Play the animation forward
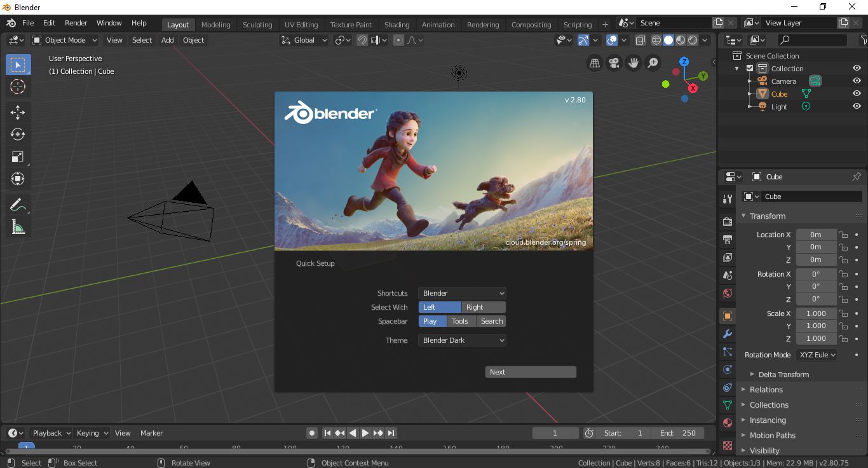Viewport: 868px width, 468px height. pos(365,433)
